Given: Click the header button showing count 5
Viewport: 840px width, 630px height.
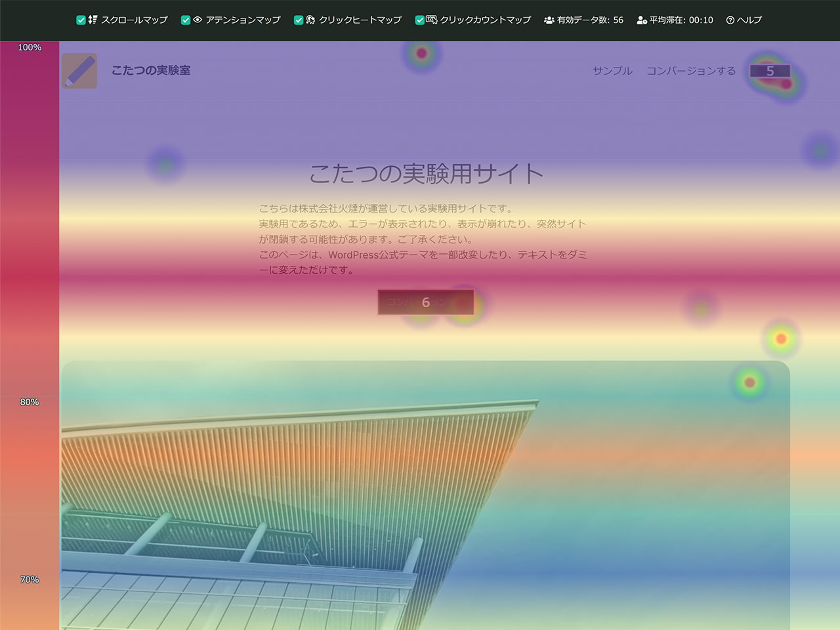Looking at the screenshot, I should [770, 71].
